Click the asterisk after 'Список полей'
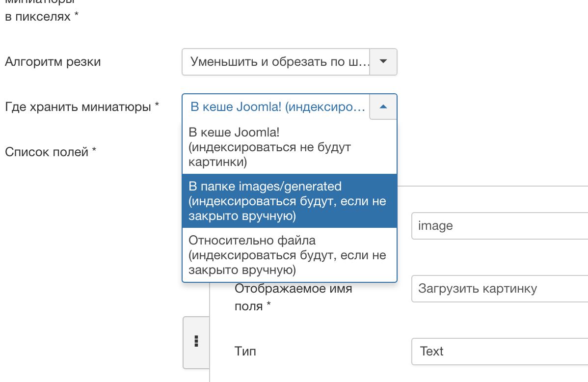Screen dimensions: 588x382 tap(94, 150)
